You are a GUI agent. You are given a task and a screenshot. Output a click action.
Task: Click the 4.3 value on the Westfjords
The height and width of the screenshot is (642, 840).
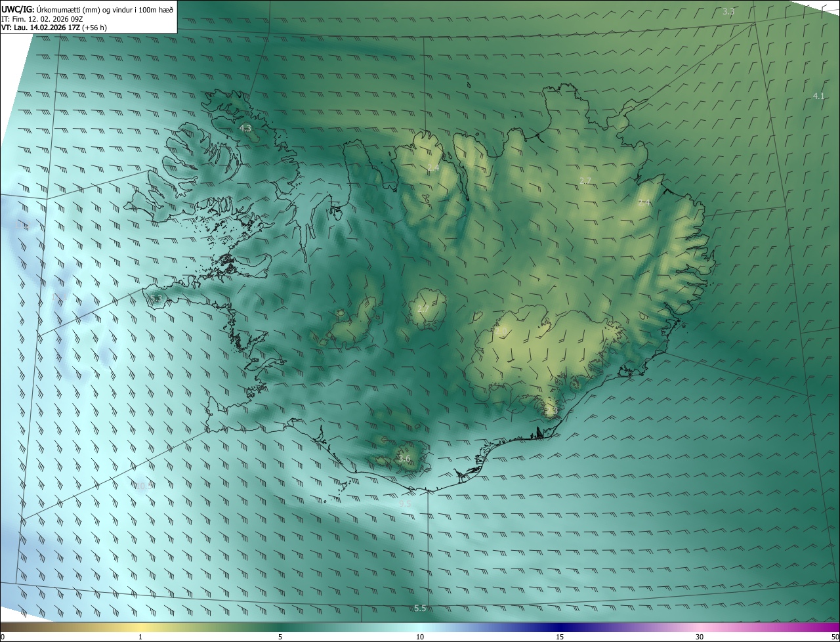(x=245, y=128)
